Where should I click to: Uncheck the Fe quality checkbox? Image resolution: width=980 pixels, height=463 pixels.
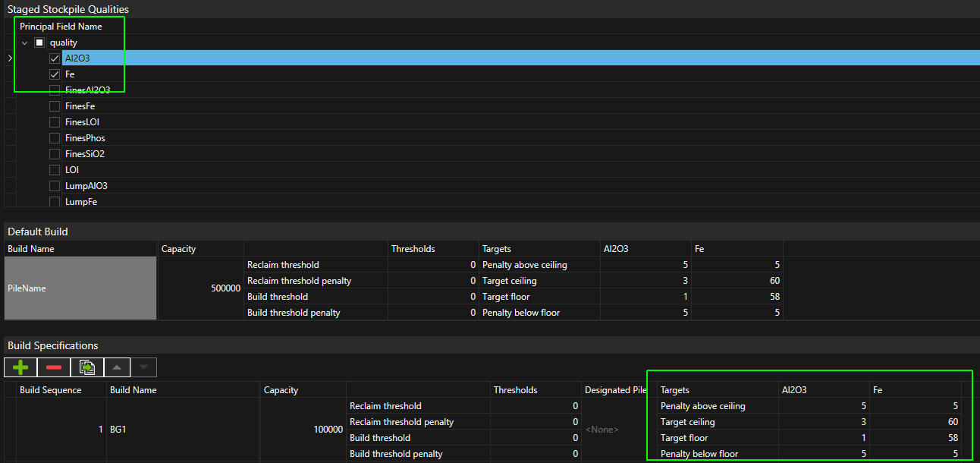coord(55,74)
